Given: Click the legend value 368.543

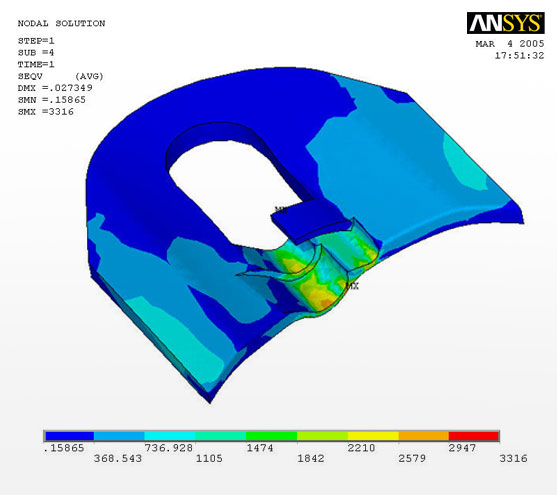Looking at the screenshot, I should pos(118,459).
